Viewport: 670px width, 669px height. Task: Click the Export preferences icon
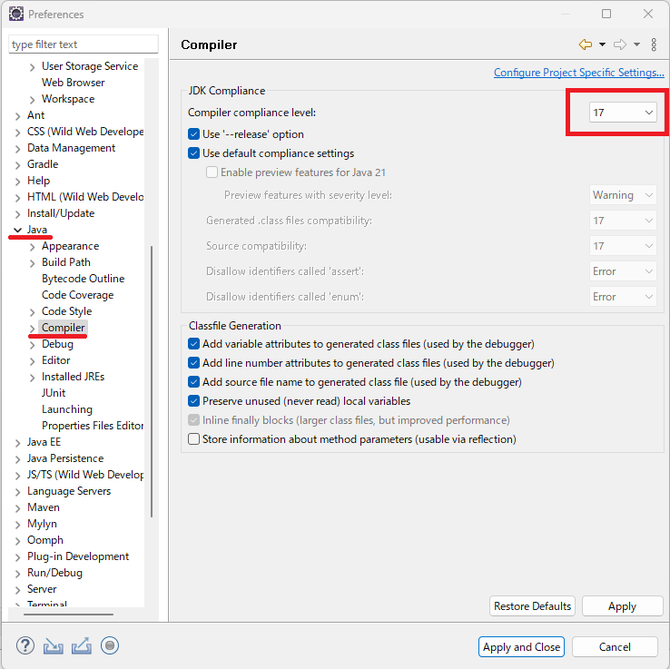click(x=81, y=646)
